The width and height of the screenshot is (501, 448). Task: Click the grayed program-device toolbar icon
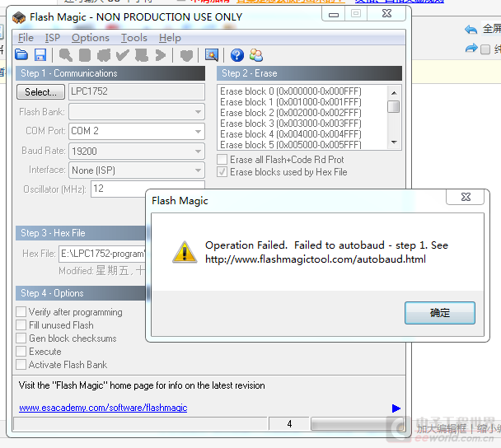[142, 55]
